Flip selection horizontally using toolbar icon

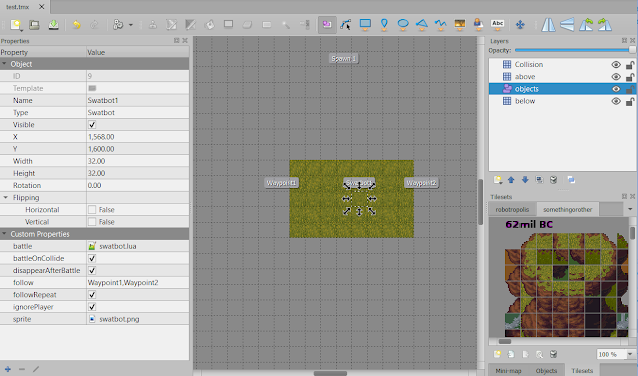[548, 25]
